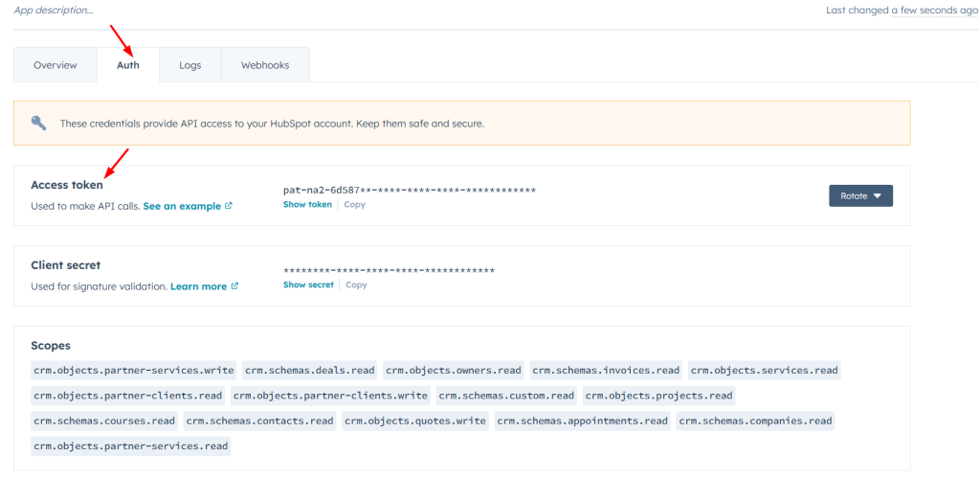
Task: Click the crm.schemas.companies.read scope tag
Action: click(x=755, y=421)
